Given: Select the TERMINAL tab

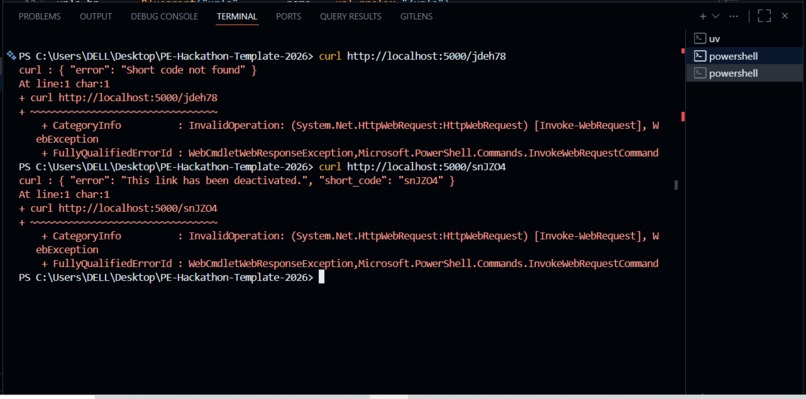Looking at the screenshot, I should coord(237,16).
